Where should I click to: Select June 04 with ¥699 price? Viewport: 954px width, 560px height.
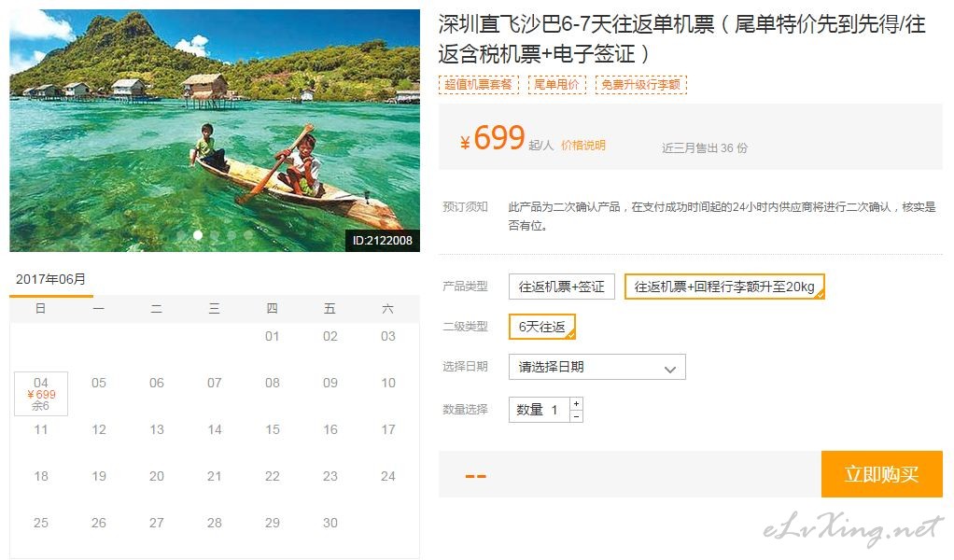click(x=41, y=393)
